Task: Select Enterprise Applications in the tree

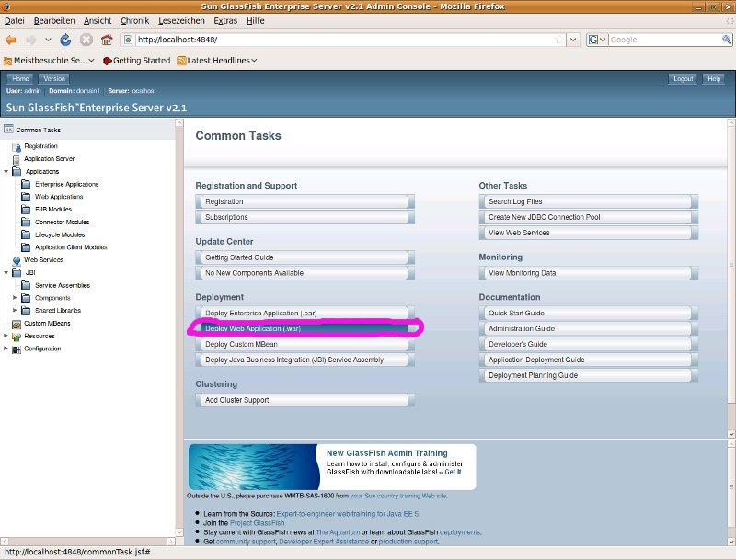Action: coord(66,184)
